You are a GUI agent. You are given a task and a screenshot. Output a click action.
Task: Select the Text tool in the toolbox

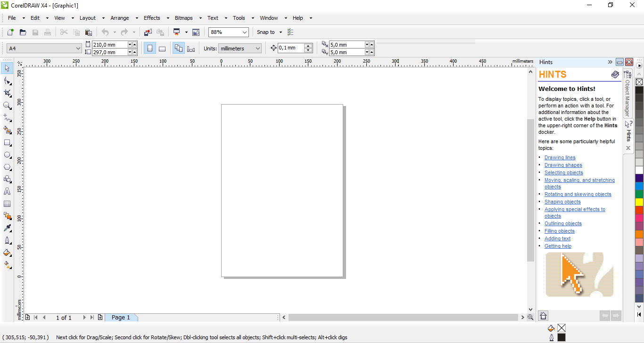point(7,191)
